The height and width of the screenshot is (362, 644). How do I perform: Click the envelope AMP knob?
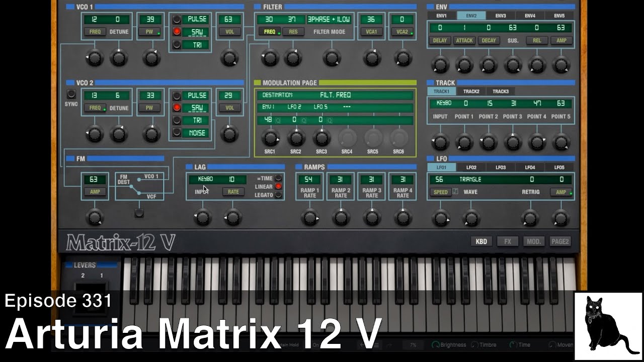pyautogui.click(x=561, y=64)
